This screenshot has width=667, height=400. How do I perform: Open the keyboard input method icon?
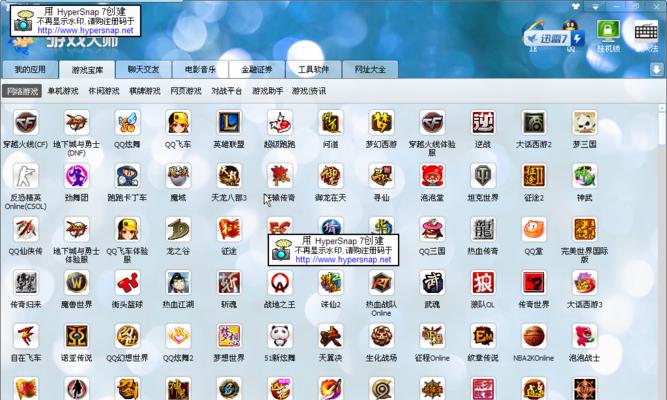pos(646,31)
